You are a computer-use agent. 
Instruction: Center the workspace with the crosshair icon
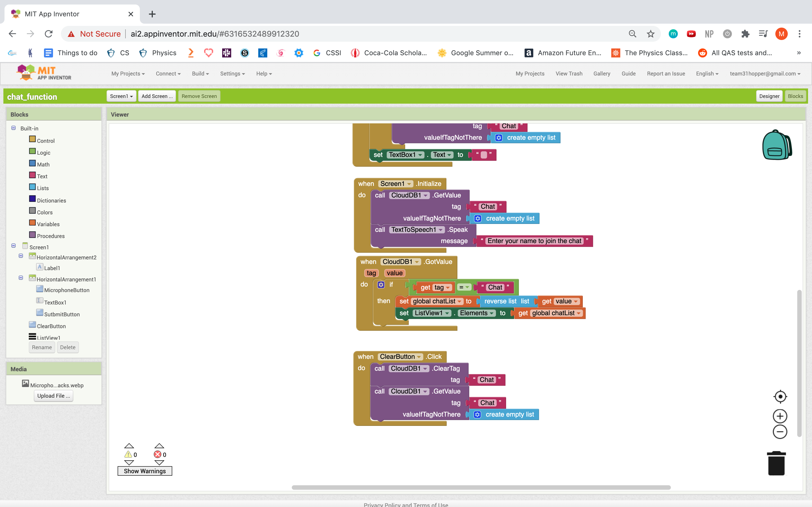tap(780, 397)
